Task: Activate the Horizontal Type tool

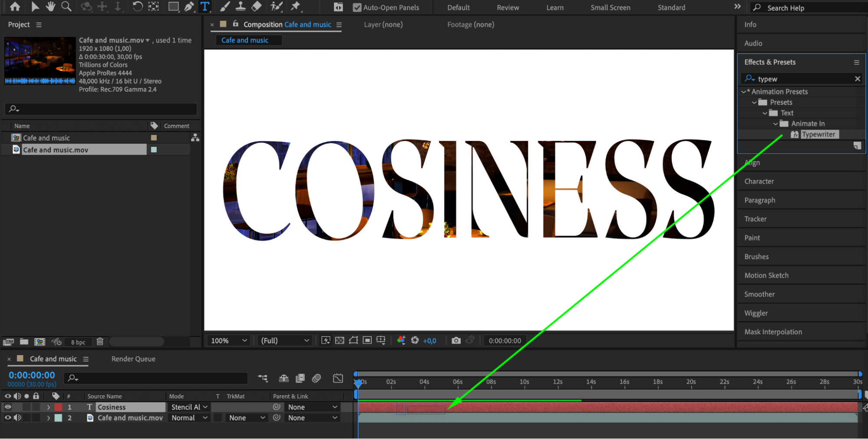Action: [205, 7]
